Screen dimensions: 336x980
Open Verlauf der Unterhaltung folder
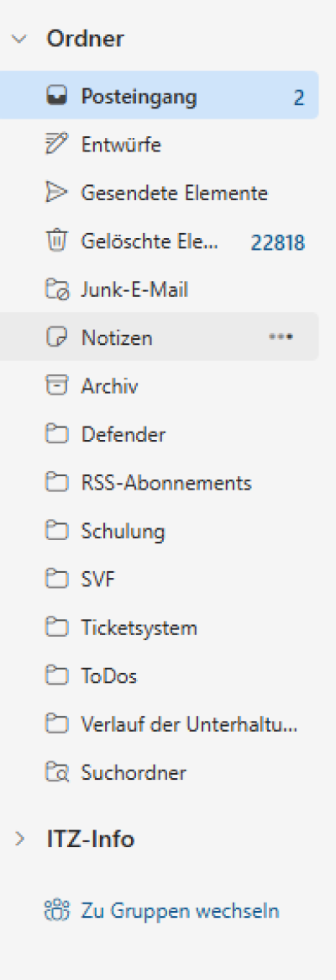pyautogui.click(x=160, y=724)
